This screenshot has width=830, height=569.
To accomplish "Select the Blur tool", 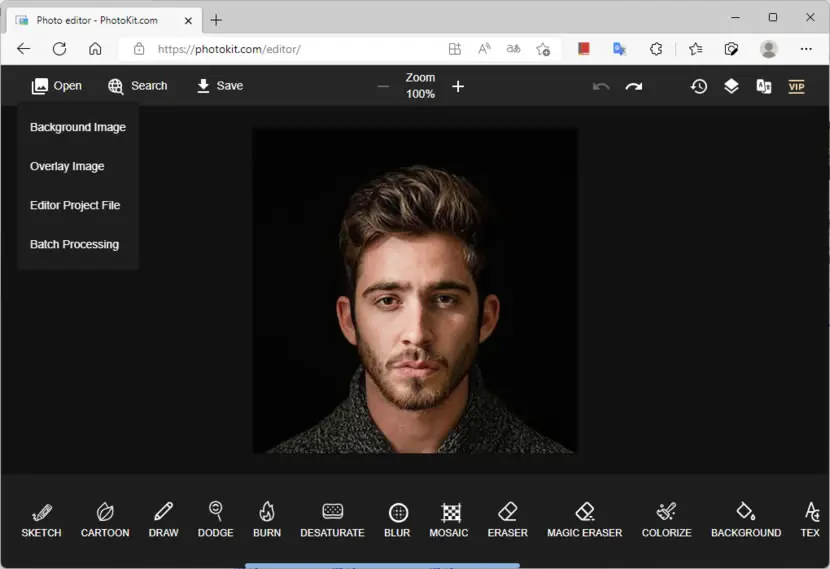I will tap(397, 519).
